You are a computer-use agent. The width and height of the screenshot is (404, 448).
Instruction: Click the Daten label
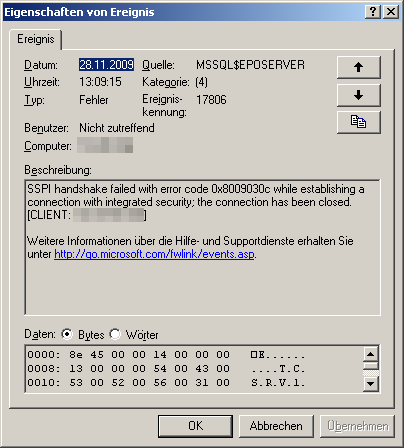[40, 334]
